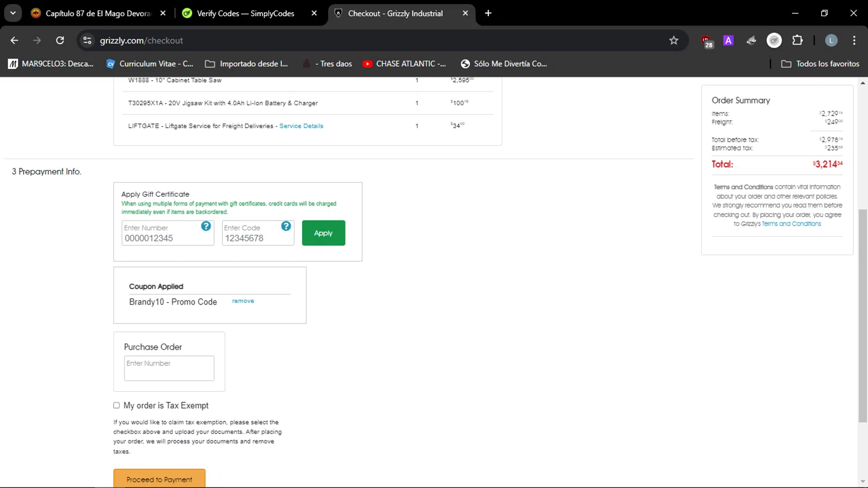Viewport: 868px width, 488px height.
Task: Click the page vertical scrollbar thumb
Action: [863, 315]
